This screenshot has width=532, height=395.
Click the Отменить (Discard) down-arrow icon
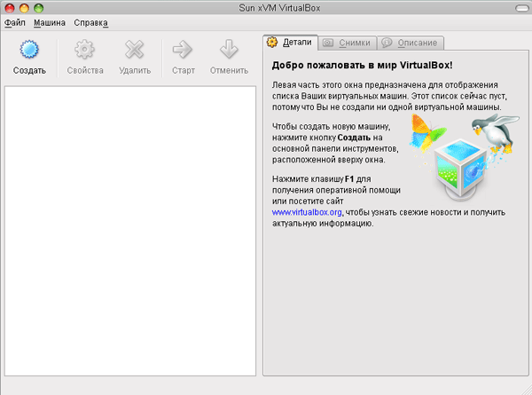[229, 50]
